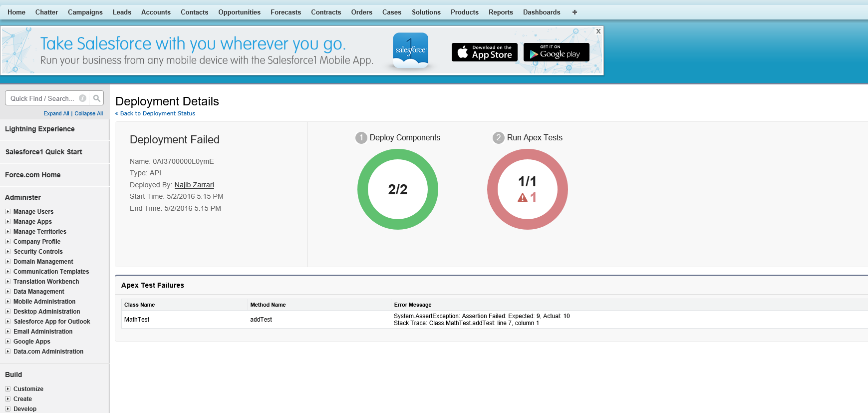Screen dimensions: 868x413
Task: Expand the Develop arrow under Build
Action: point(7,409)
